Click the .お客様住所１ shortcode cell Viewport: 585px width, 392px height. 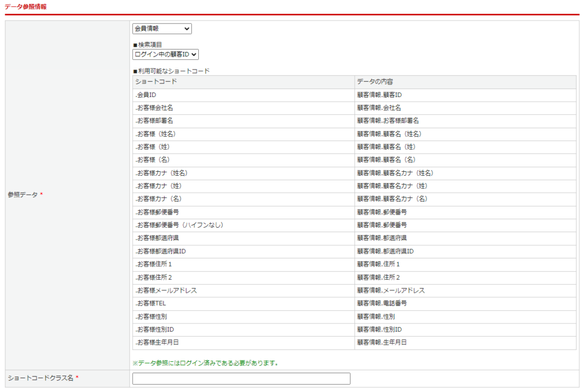point(154,264)
